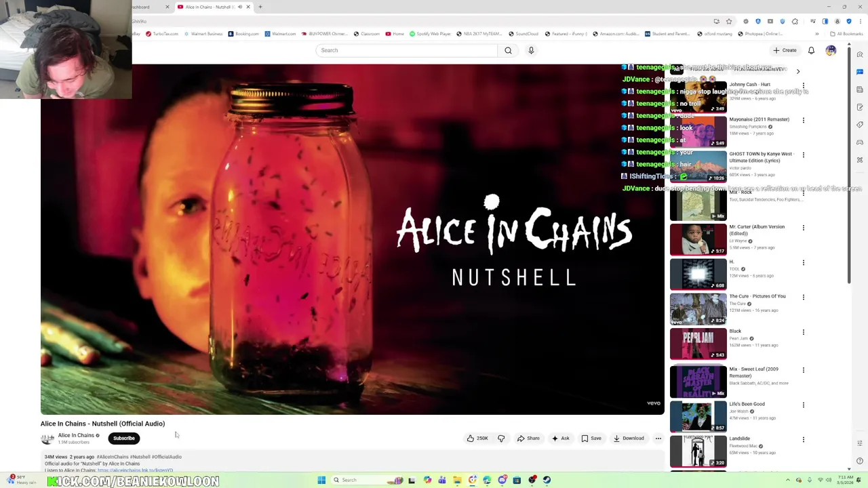
Task: Open options for Pearl Jam Black video
Action: (x=804, y=333)
